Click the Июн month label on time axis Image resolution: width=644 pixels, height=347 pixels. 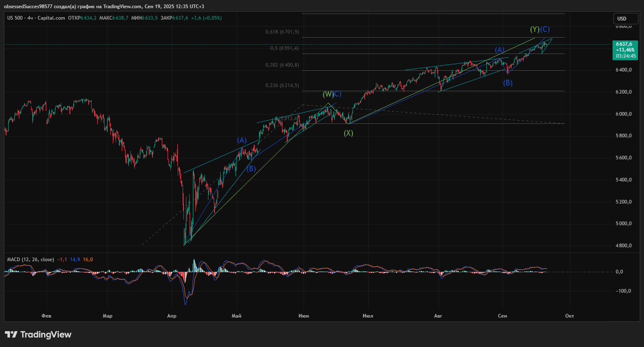304,316
